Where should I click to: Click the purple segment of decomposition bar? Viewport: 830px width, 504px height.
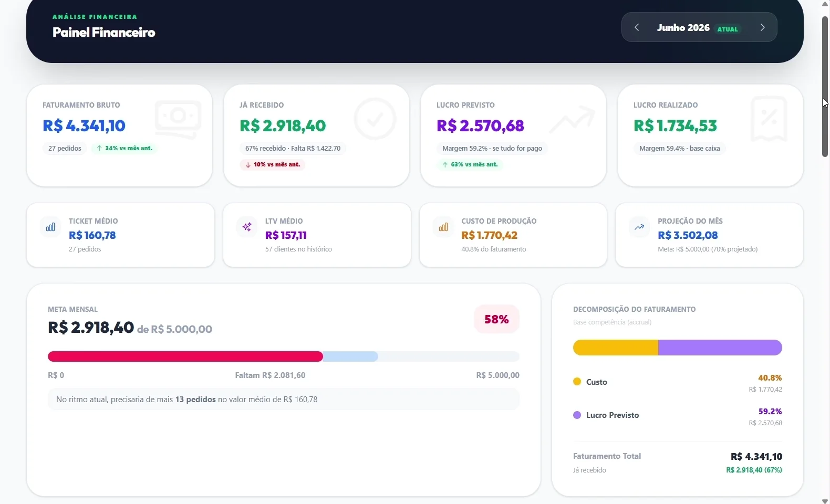[720, 348]
